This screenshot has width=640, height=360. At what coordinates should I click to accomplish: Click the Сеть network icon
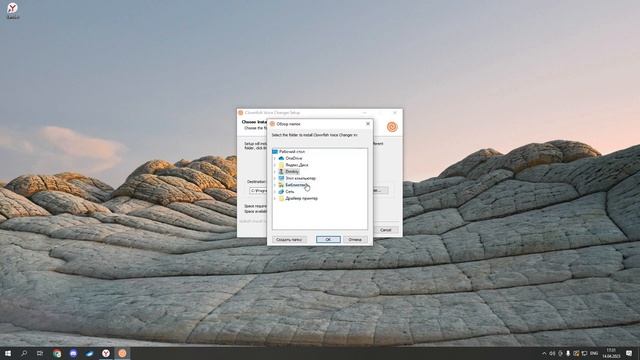281,191
